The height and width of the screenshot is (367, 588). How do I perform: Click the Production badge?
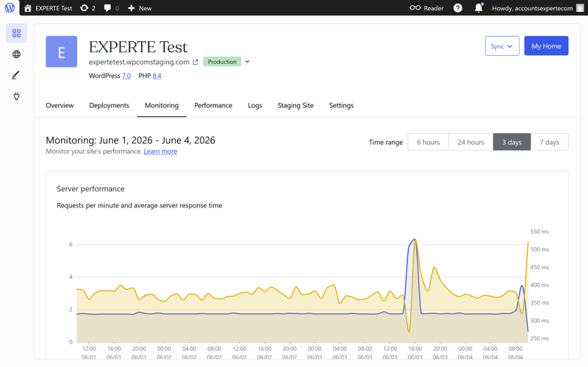pos(222,62)
